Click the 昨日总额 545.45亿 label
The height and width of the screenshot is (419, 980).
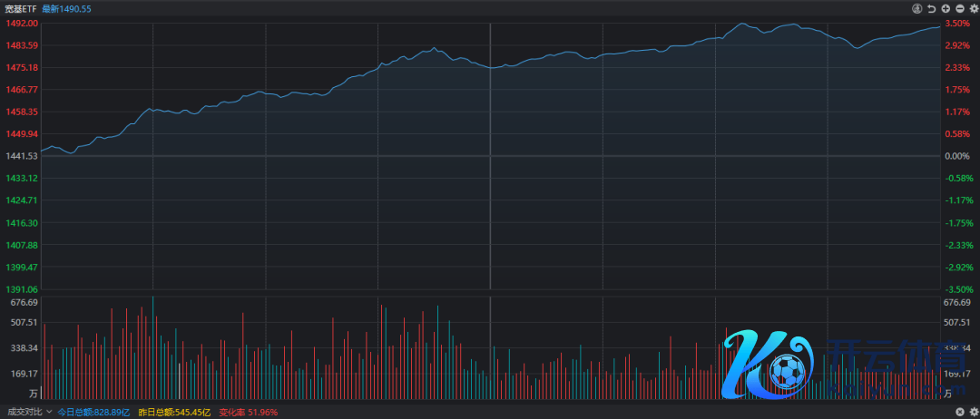coord(174,412)
